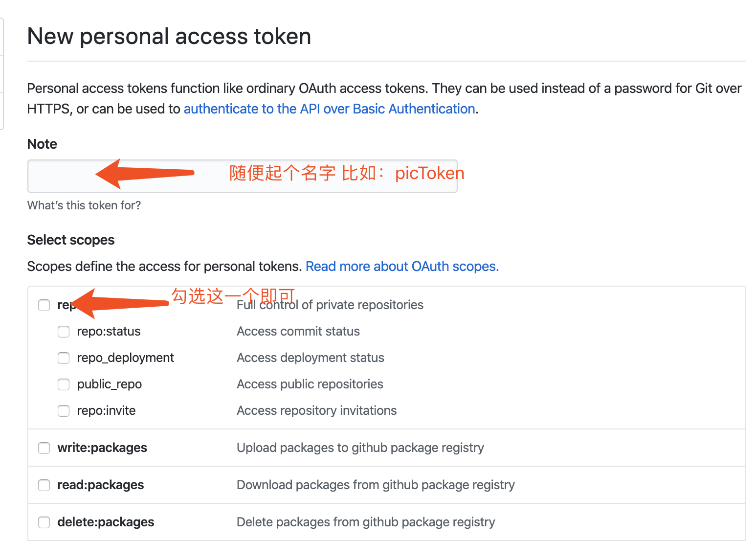
Task: Open Read more about OAuth scopes link
Action: [402, 266]
